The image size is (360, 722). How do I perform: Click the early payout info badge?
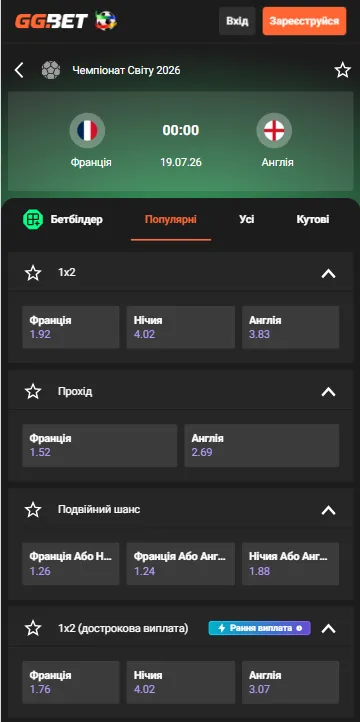tap(259, 628)
